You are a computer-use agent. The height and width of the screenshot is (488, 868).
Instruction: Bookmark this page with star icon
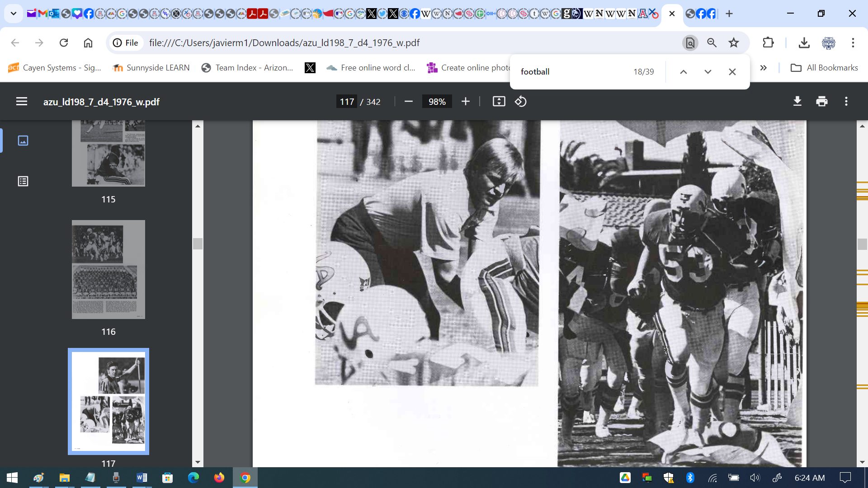coord(734,43)
